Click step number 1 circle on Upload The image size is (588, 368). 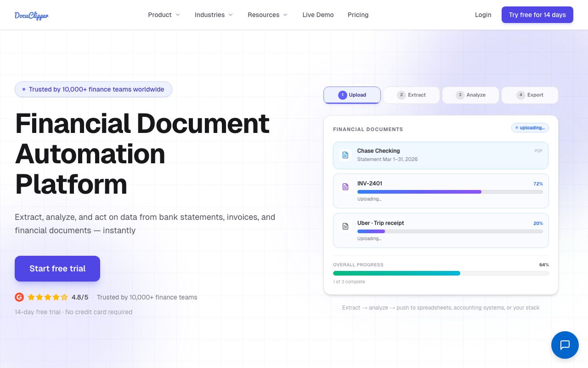342,95
